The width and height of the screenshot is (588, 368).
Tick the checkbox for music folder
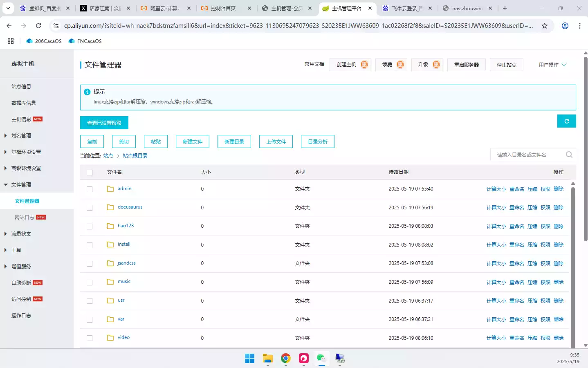(x=90, y=283)
